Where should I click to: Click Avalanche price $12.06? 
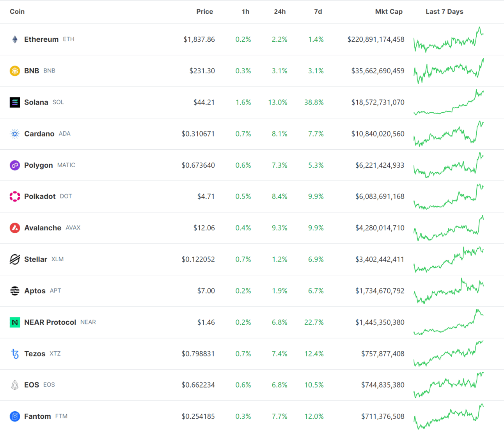(204, 228)
